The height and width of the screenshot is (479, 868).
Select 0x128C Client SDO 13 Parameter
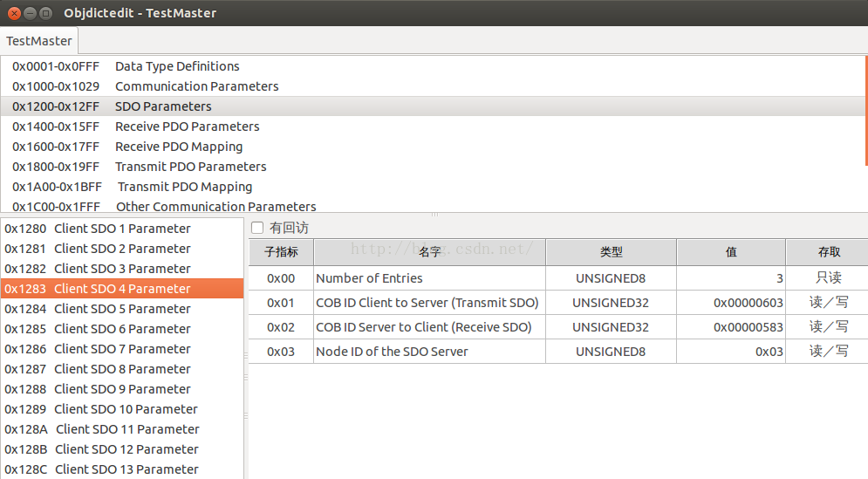pyautogui.click(x=122, y=469)
